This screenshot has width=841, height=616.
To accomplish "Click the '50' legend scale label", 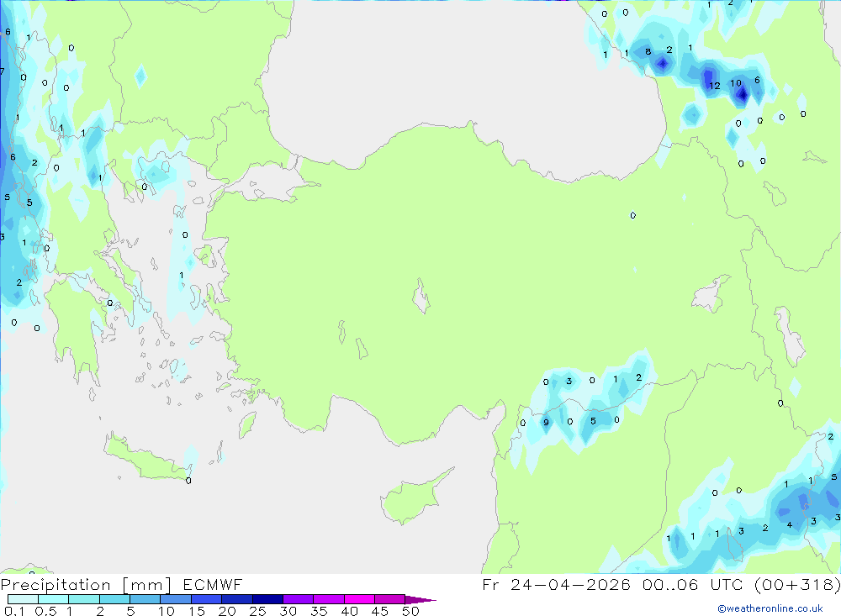I will 410,611.
